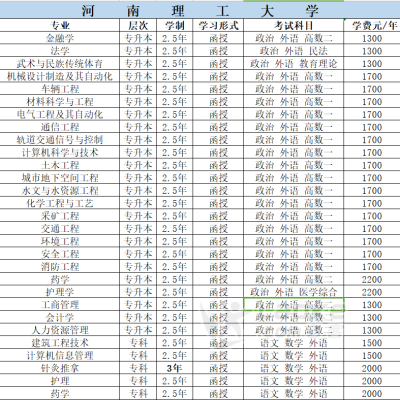Image resolution: width=400 pixels, height=400 pixels.
Task: Select the 土木工程 cell
Action: [60, 165]
